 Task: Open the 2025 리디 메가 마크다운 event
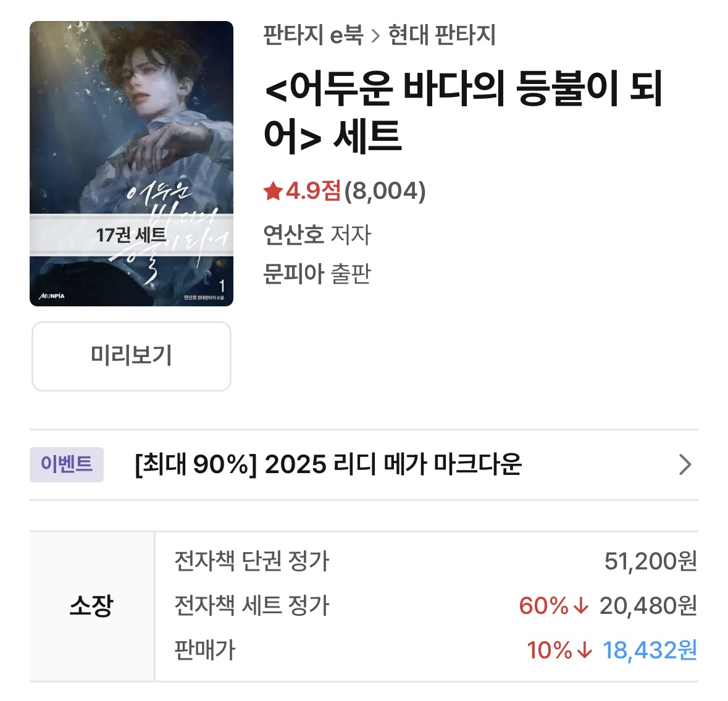[328, 464]
